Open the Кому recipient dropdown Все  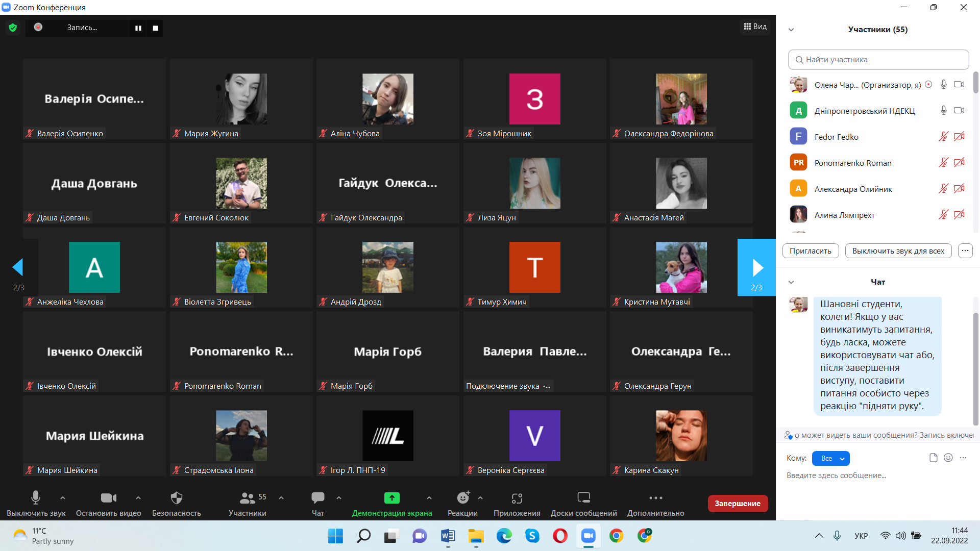[x=830, y=459]
